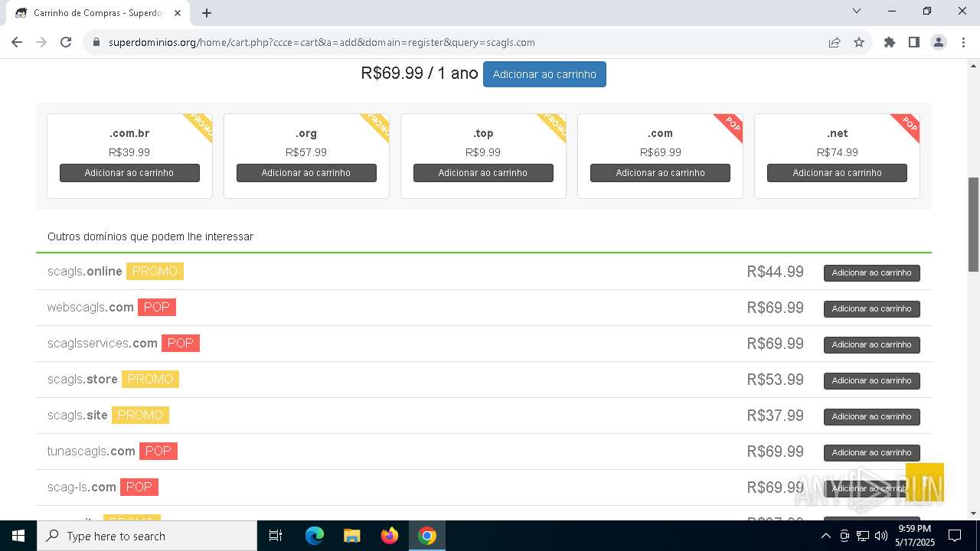This screenshot has height=551, width=980.
Task: Click PROMO badge next to scagls.online
Action: point(155,272)
